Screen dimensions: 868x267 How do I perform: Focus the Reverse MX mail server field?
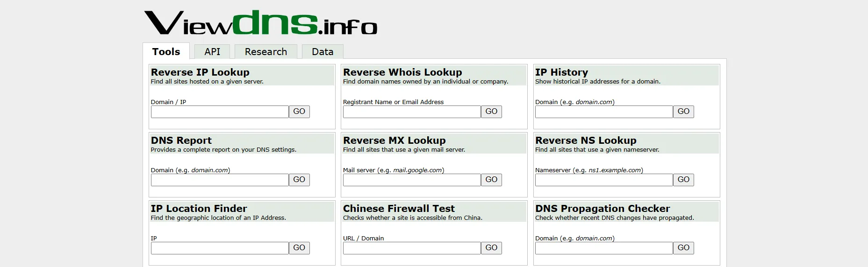coord(411,180)
